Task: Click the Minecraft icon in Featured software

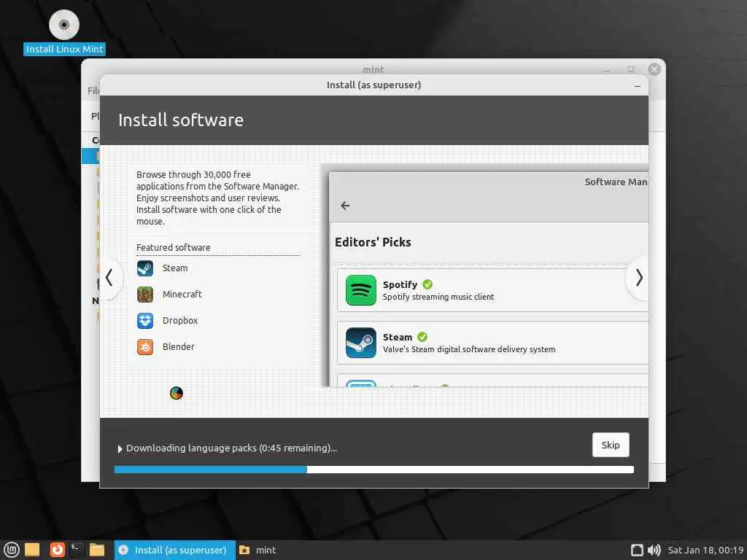Action: click(x=145, y=295)
